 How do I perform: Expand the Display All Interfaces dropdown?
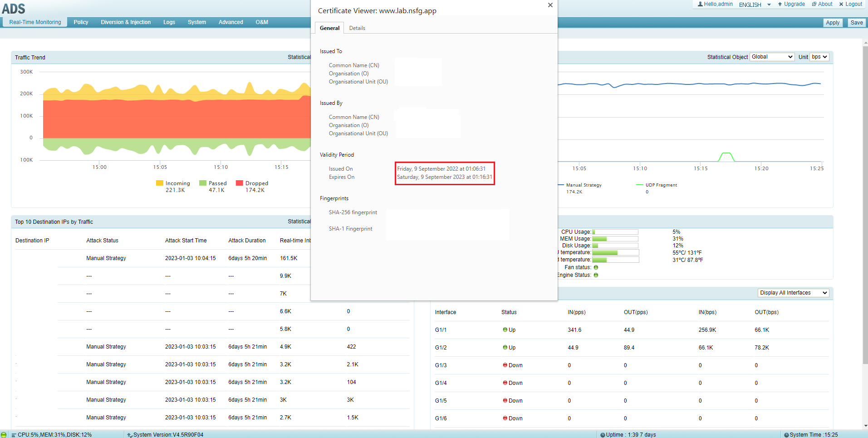click(x=793, y=293)
